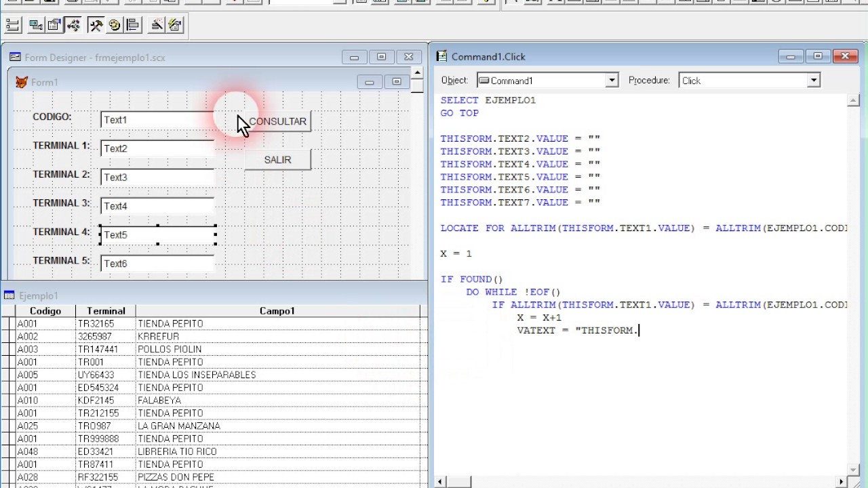Click the A010 codigo cell
Screen dimensions: 868x488
tap(45, 401)
